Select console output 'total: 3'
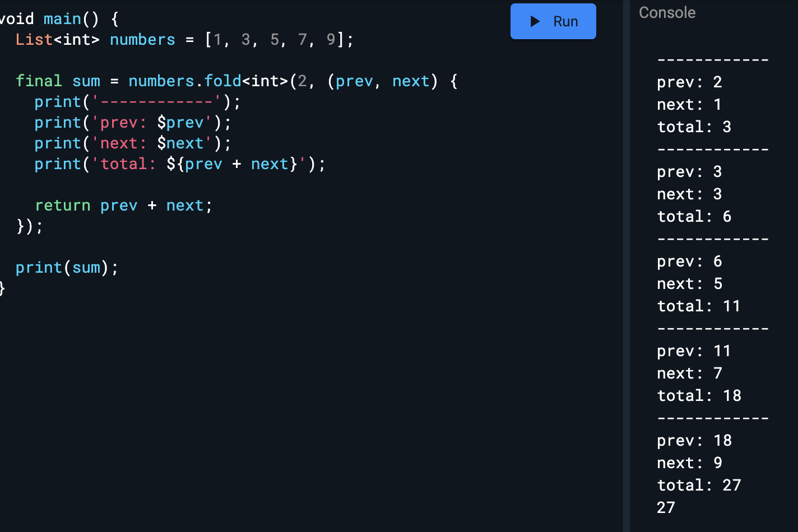 point(694,127)
